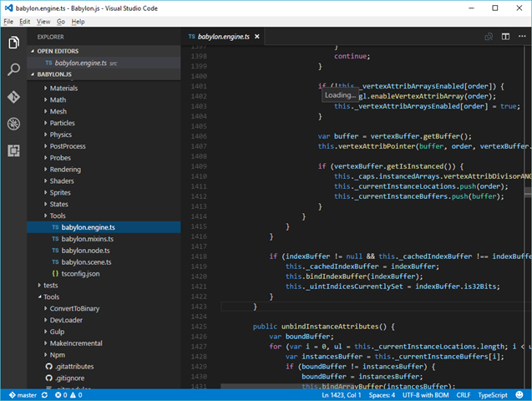Image resolution: width=532 pixels, height=401 pixels.
Task: Expand the Gulp folder
Action: coord(104,332)
